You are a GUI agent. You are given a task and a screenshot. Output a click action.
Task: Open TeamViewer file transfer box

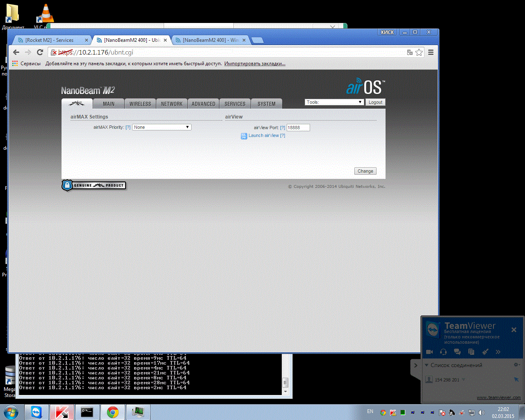pos(471,352)
